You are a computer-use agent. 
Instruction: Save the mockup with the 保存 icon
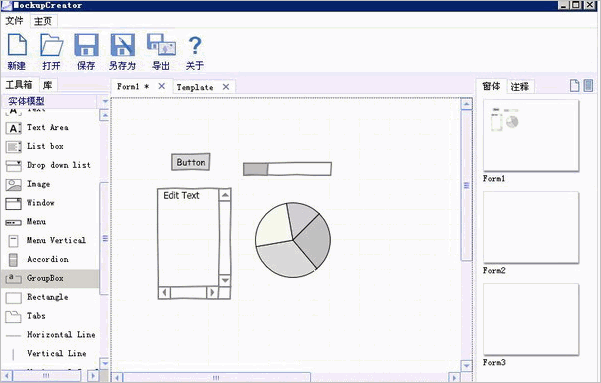click(86, 45)
